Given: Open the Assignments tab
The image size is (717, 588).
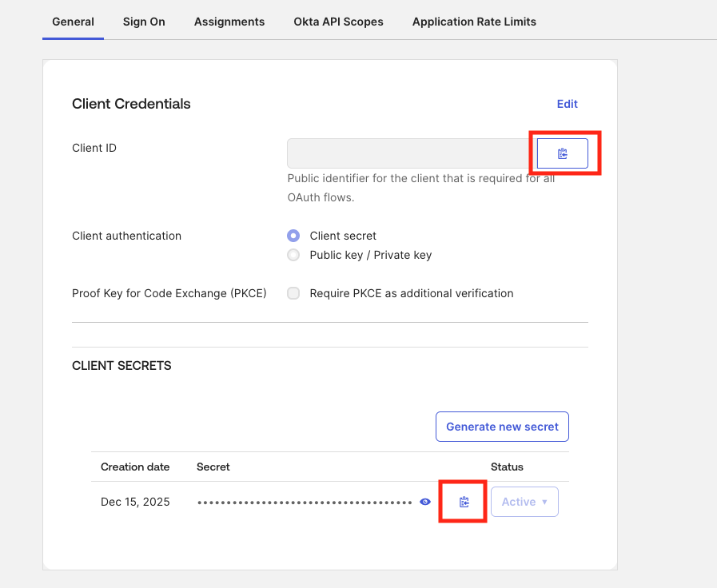Looking at the screenshot, I should [x=229, y=22].
